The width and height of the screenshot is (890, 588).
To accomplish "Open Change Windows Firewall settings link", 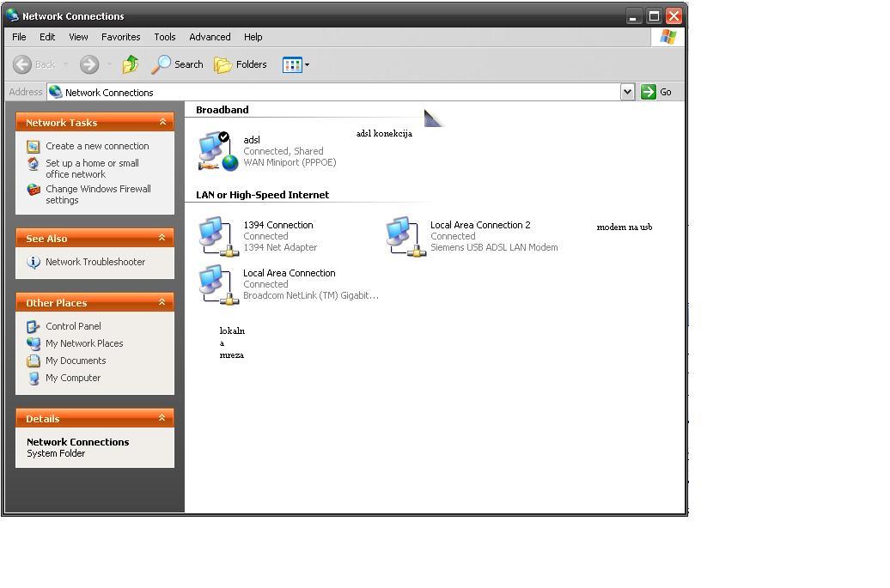I will (97, 194).
